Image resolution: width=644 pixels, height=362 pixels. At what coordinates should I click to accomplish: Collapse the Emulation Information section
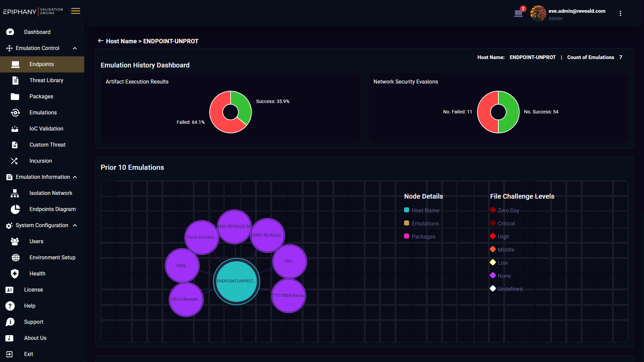pyautogui.click(x=75, y=177)
